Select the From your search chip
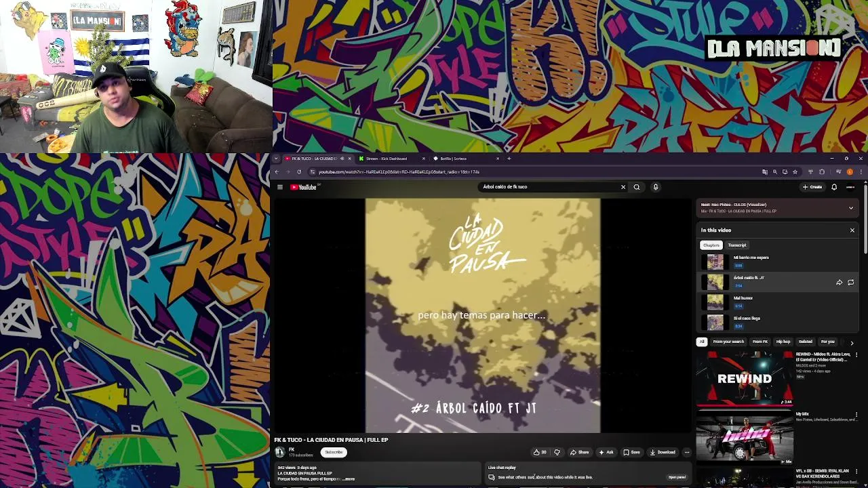 tap(728, 342)
